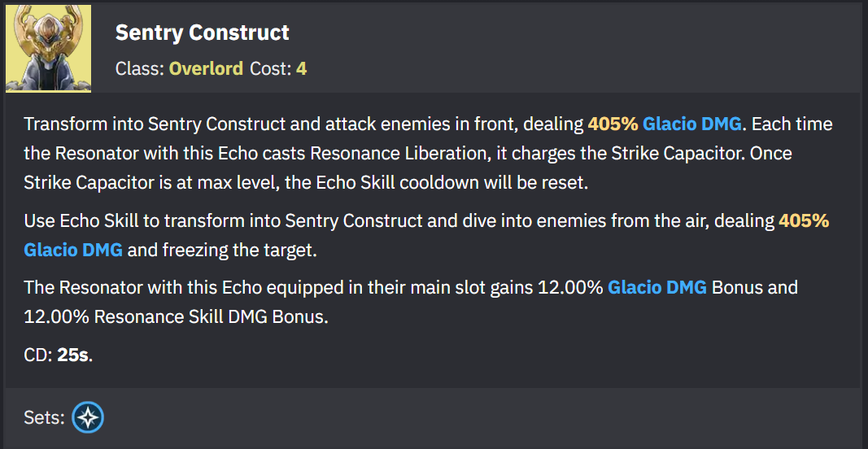Screen dimensions: 868x449
Task: Click the 'Cost:' label text
Action: (x=271, y=68)
